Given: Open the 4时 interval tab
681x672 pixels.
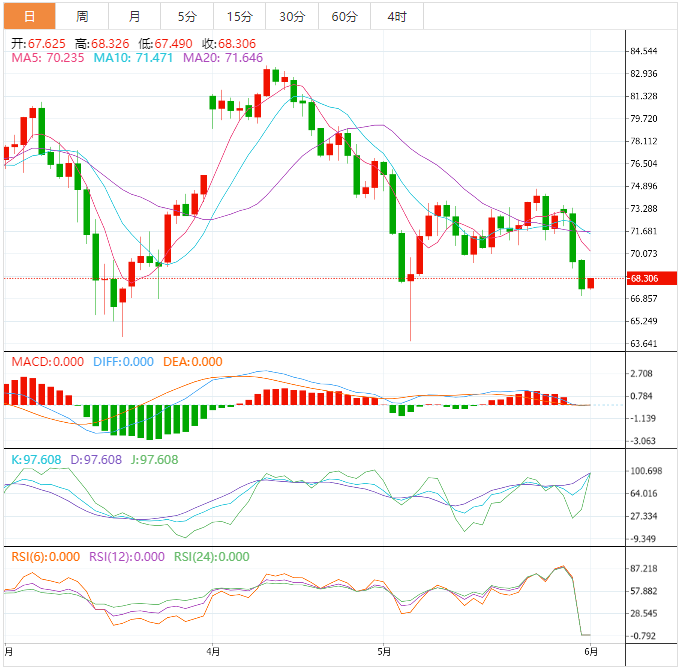Looking at the screenshot, I should pyautogui.click(x=397, y=17).
